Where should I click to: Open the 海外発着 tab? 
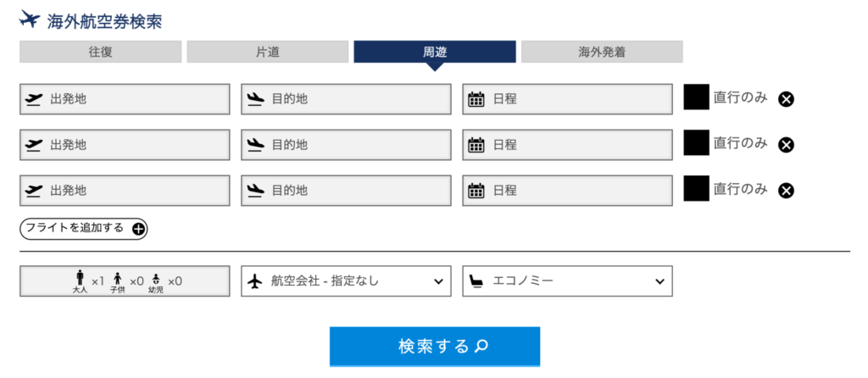point(602,52)
